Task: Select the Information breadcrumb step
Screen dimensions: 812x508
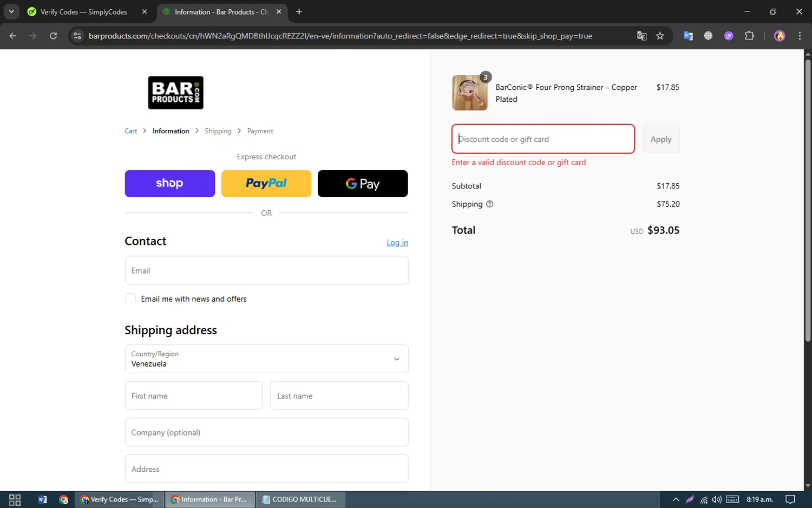Action: [171, 131]
